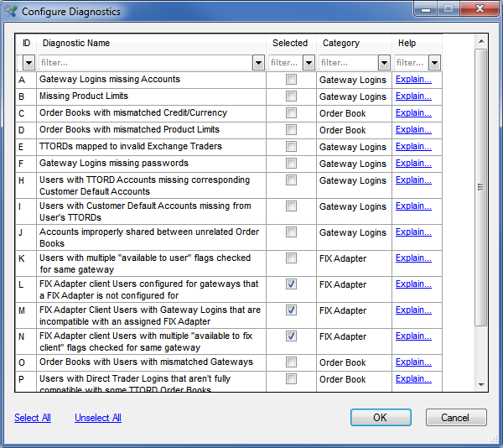The height and width of the screenshot is (448, 503).
Task: Open Explain link for diagnostic N row
Action: [x=413, y=336]
